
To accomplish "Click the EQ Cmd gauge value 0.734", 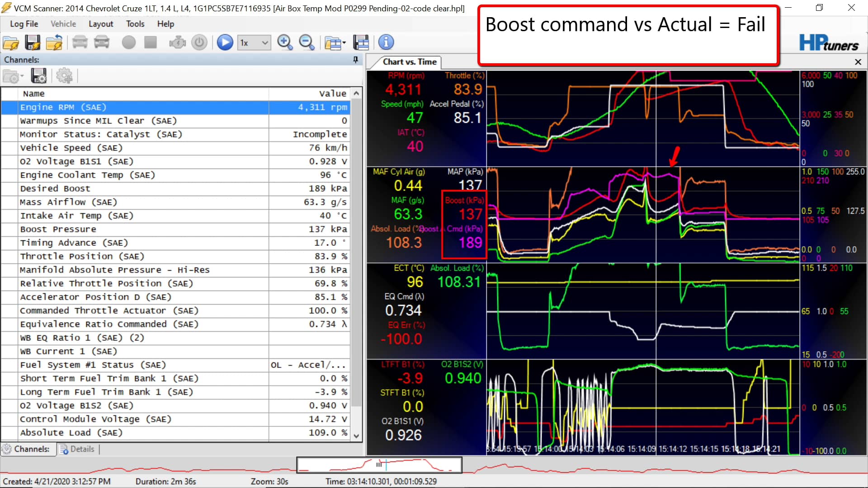I will pyautogui.click(x=403, y=310).
